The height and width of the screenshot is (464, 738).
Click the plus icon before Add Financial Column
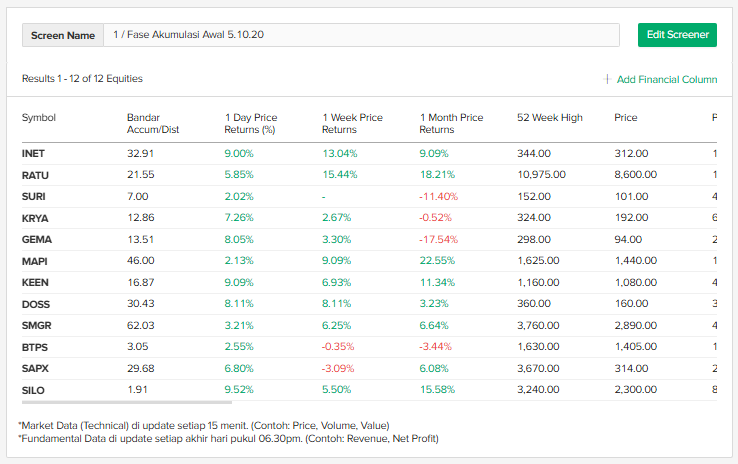[607, 79]
